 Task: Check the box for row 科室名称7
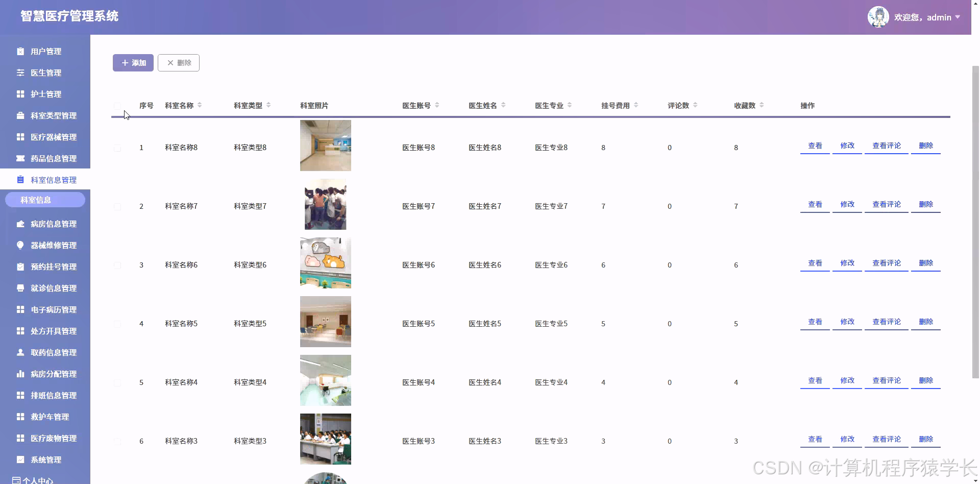tap(117, 206)
